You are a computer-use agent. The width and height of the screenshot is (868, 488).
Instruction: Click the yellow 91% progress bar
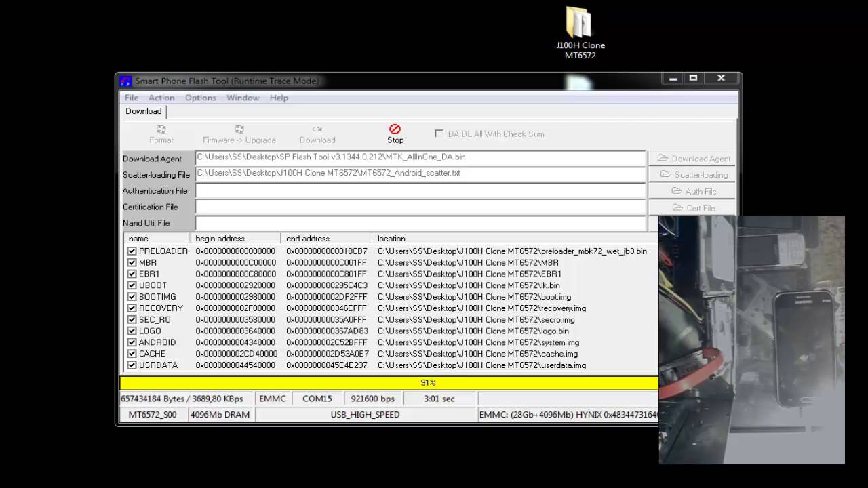pos(389,383)
